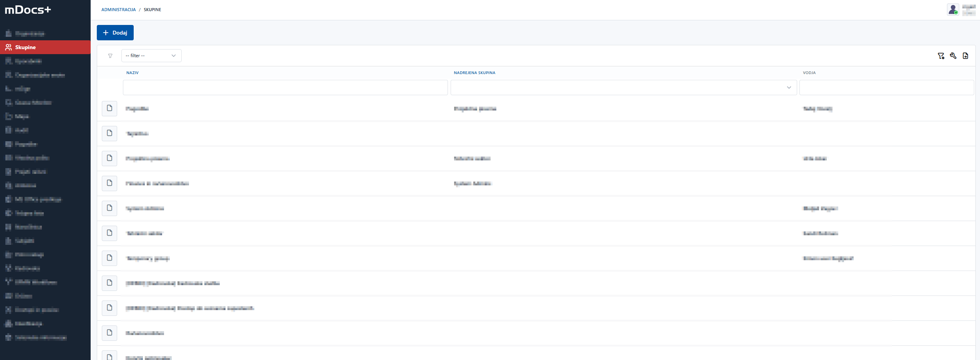980x360 pixels.
Task: Click the export file icon
Action: point(965,56)
